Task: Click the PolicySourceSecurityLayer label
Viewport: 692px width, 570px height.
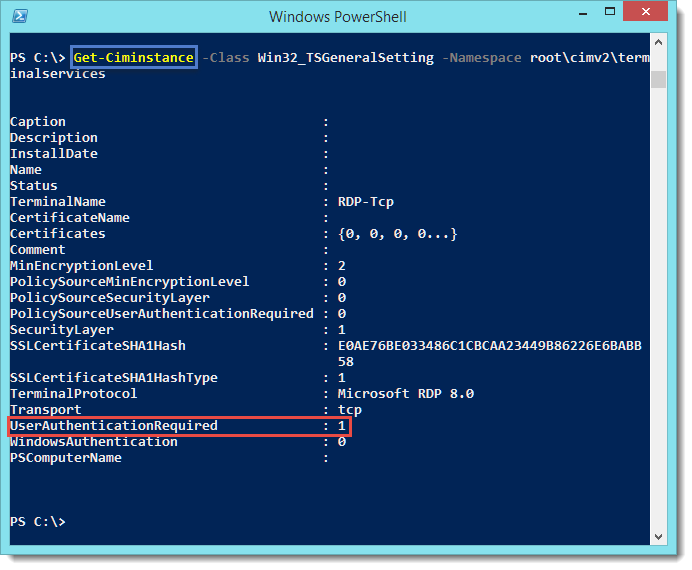Action: 110,297
